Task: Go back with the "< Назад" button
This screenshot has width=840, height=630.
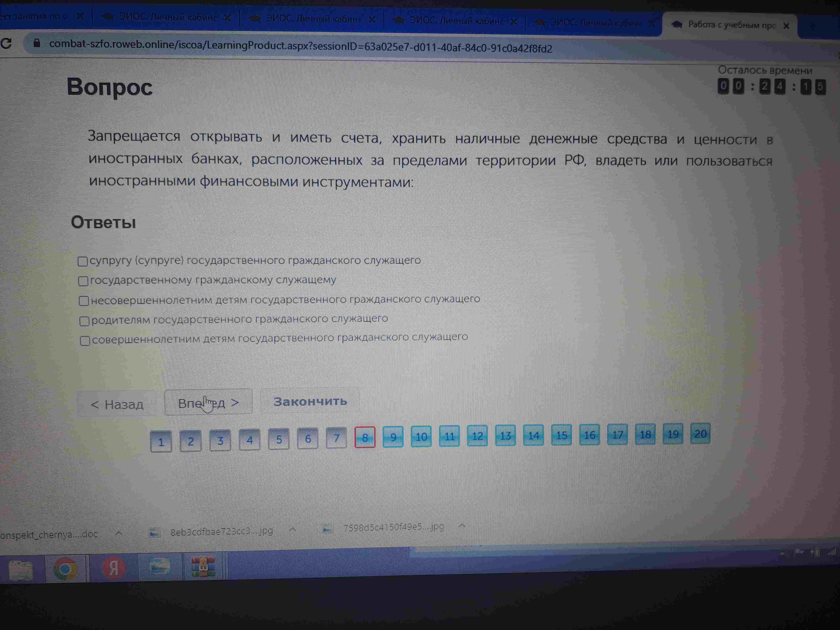Action: pos(117,404)
